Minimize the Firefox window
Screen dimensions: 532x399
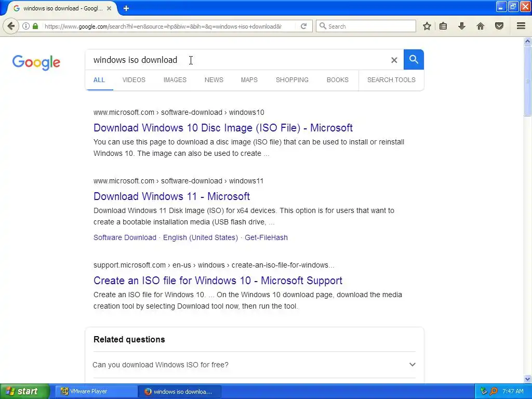501,6
